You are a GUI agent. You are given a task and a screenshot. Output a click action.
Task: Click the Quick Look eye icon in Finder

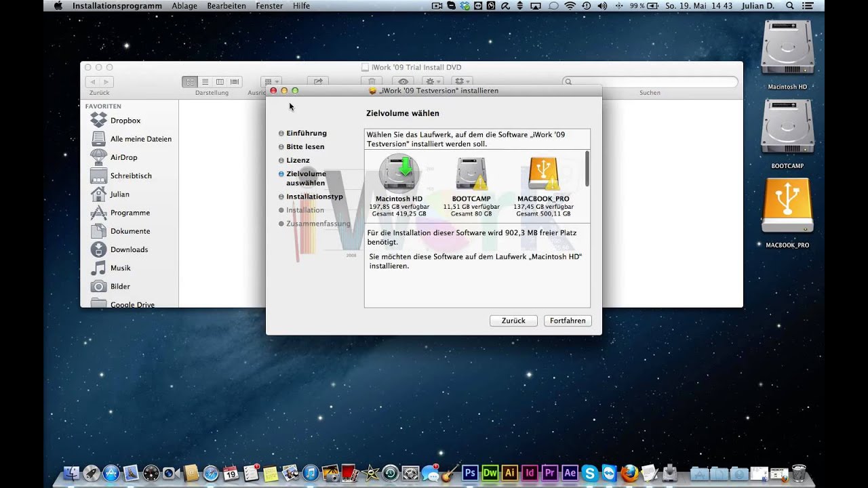(x=403, y=81)
